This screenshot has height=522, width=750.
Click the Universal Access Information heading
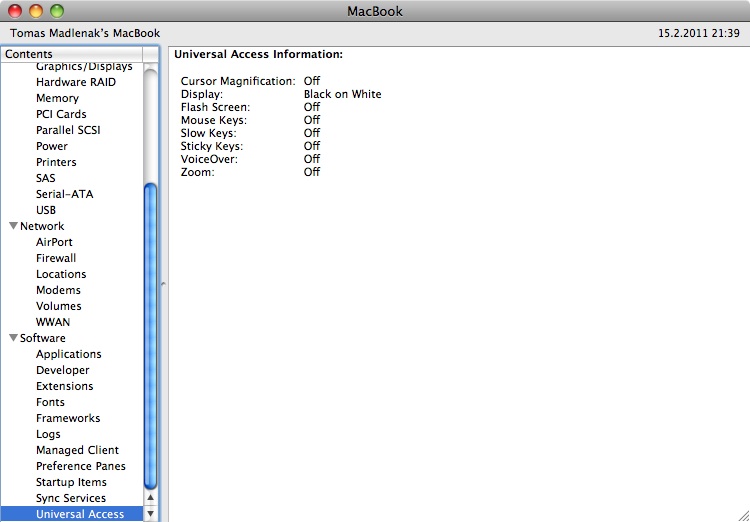(259, 54)
